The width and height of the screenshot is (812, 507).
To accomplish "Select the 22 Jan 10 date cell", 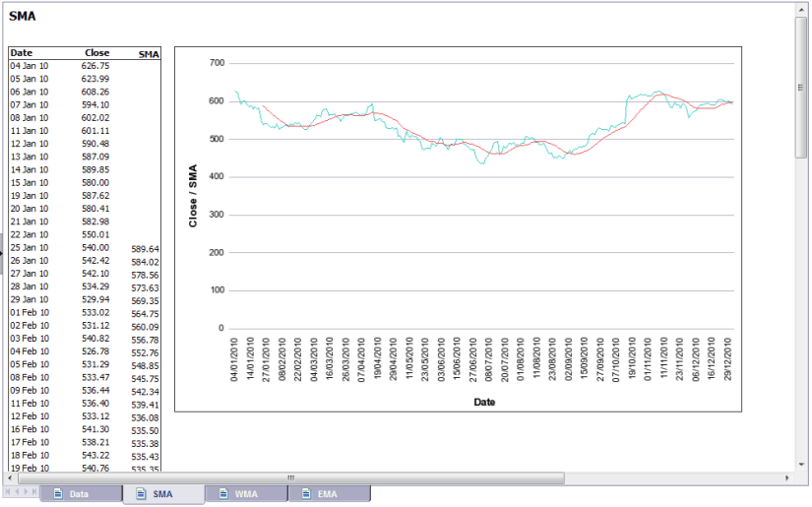I will tap(30, 234).
